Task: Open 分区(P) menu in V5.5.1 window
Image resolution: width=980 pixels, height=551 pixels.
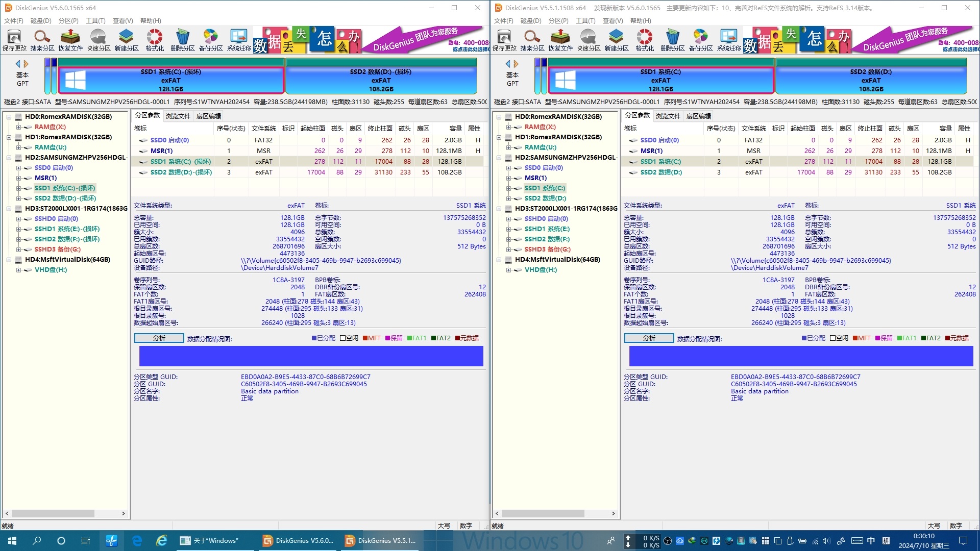Action: click(558, 21)
